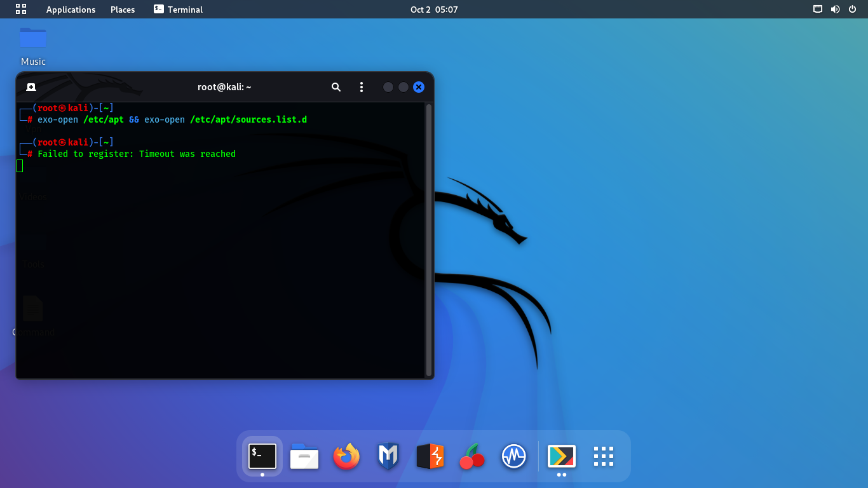This screenshot has width=868, height=488.
Task: Click the search magnifier in the terminal titlebar
Action: (336, 87)
